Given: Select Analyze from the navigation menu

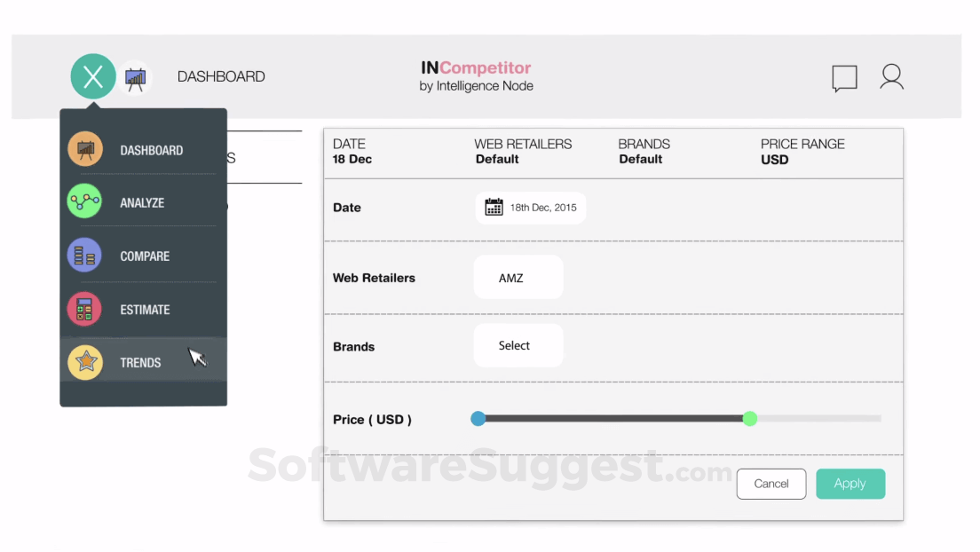Looking at the screenshot, I should coord(142,203).
